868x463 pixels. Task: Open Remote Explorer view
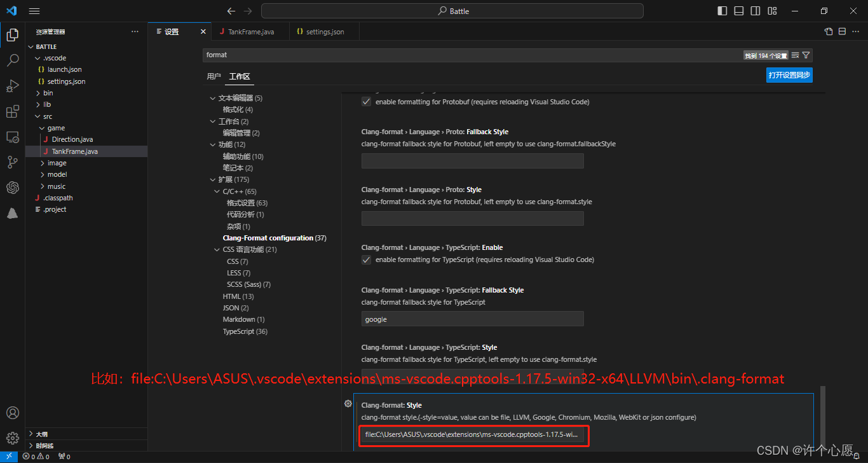pos(13,137)
